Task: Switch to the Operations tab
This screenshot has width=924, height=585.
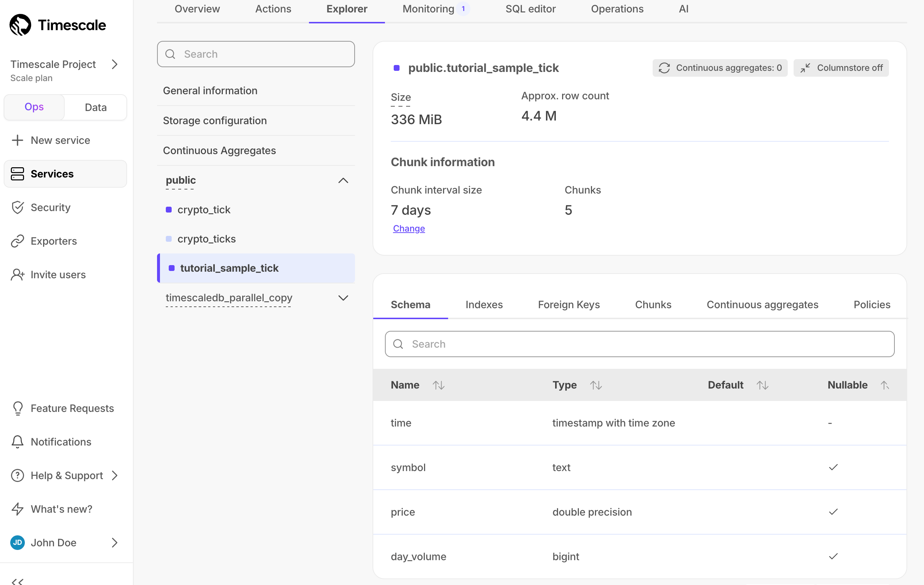Action: [617, 9]
